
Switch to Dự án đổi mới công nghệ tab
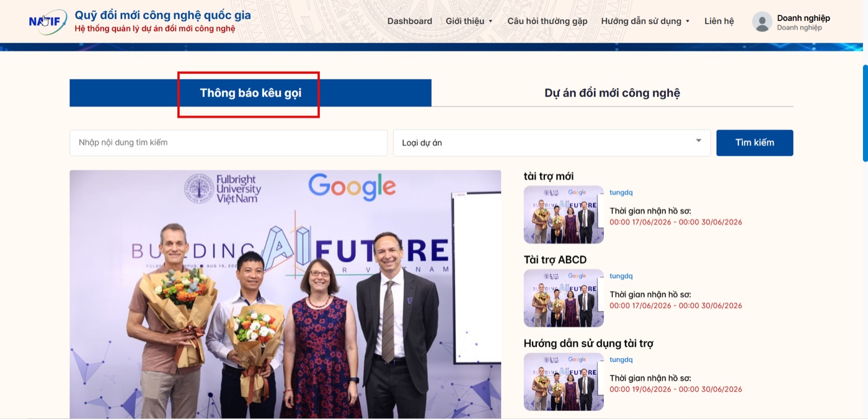point(613,93)
